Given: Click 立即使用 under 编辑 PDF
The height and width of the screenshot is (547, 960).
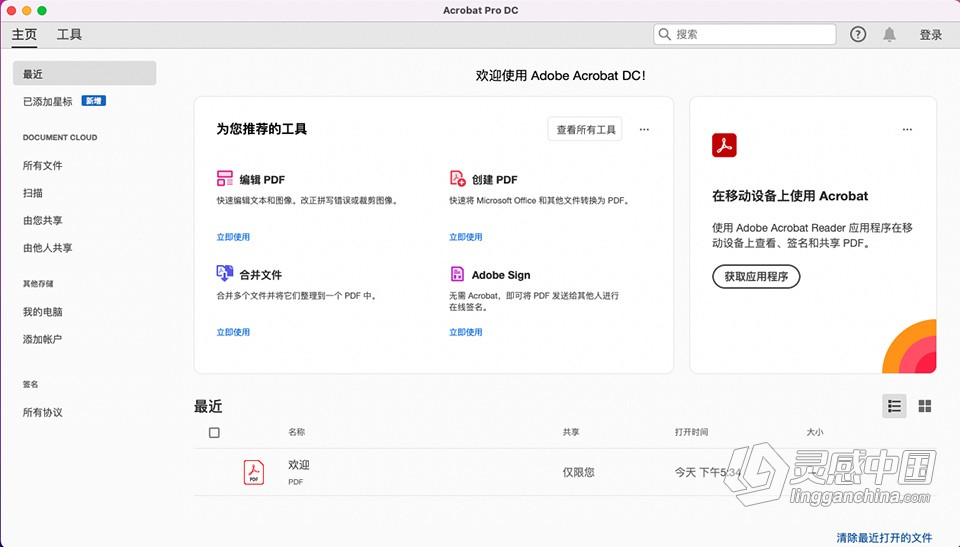Looking at the screenshot, I should [x=233, y=237].
